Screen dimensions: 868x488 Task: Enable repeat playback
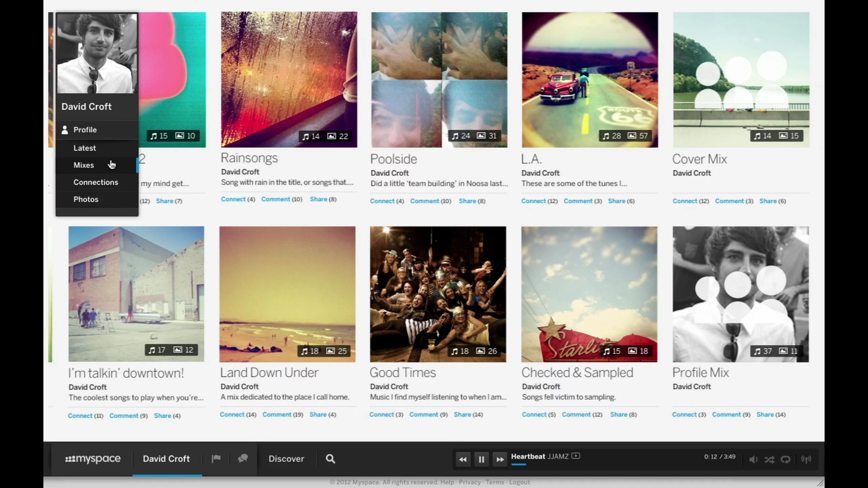pos(786,460)
